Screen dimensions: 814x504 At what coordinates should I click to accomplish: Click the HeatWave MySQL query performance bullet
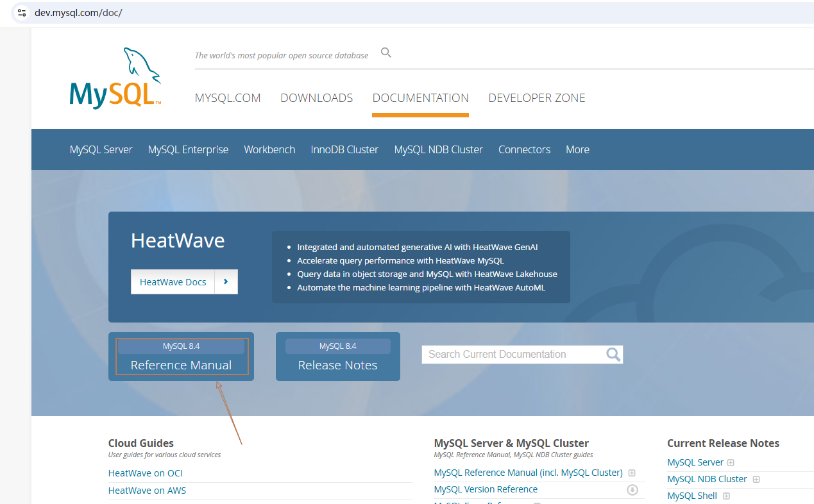click(x=400, y=260)
